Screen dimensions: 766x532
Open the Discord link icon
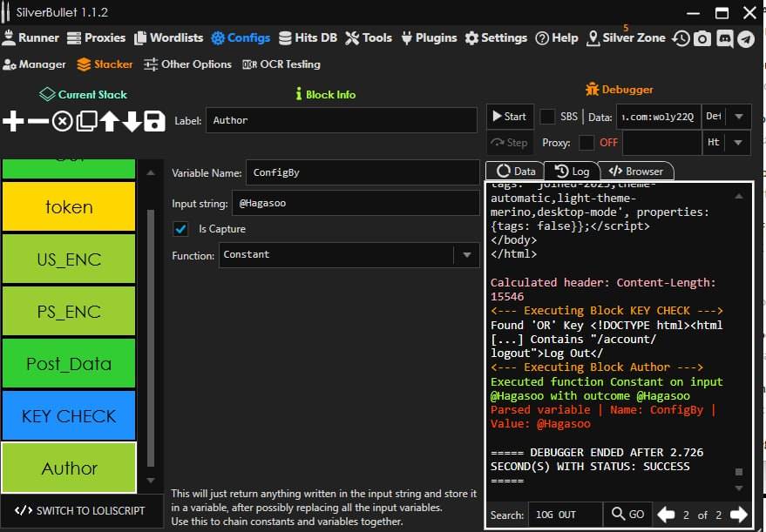pyautogui.click(x=724, y=38)
